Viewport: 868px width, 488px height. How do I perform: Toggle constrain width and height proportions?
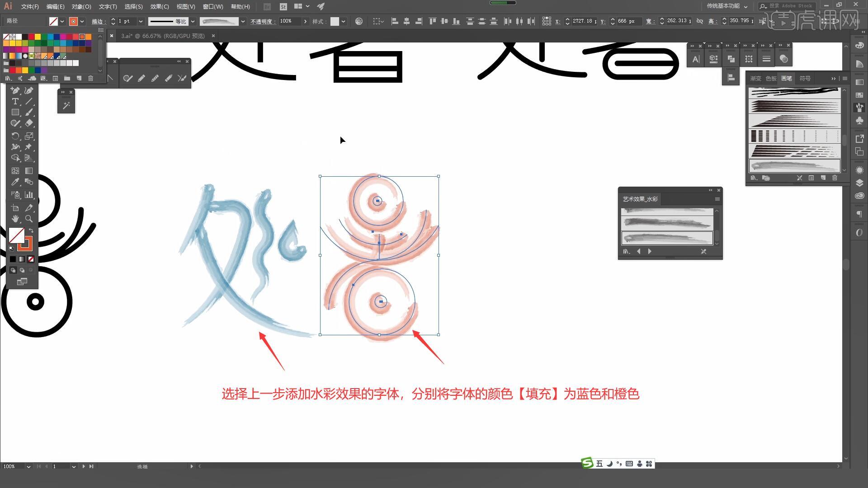[x=700, y=21]
